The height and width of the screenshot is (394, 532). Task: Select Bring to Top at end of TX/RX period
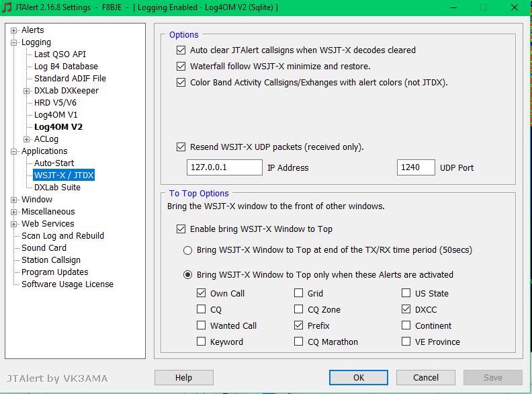[187, 250]
